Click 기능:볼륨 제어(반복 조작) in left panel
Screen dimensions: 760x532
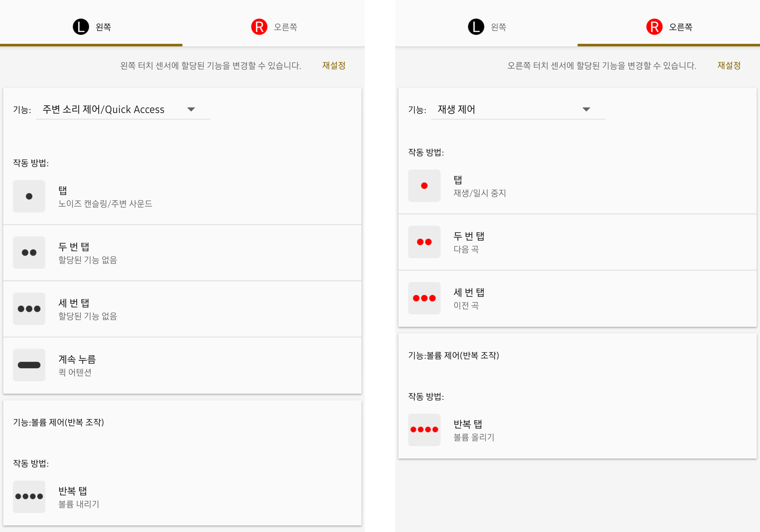coord(59,422)
